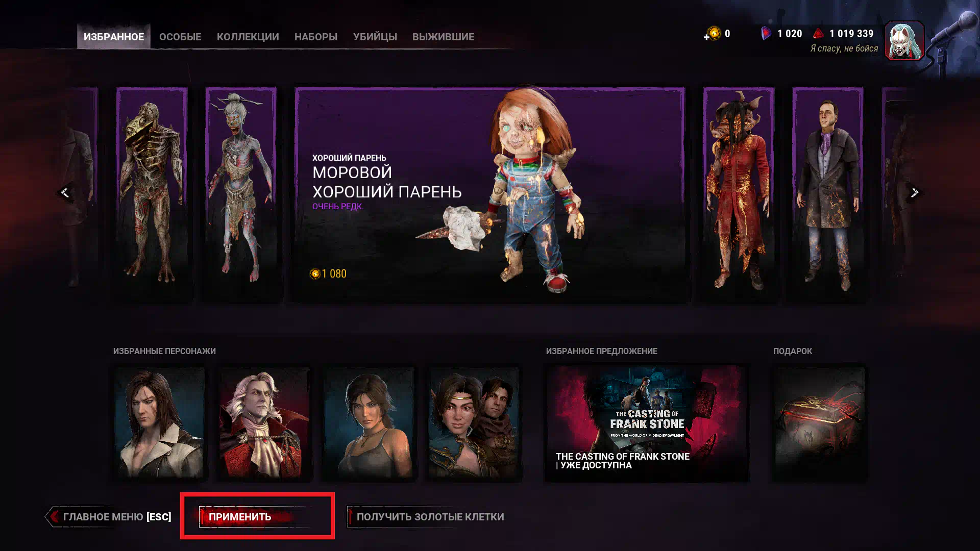Open the ВЫЖИВШИЕ tab
The width and height of the screenshot is (980, 551).
pos(443,37)
